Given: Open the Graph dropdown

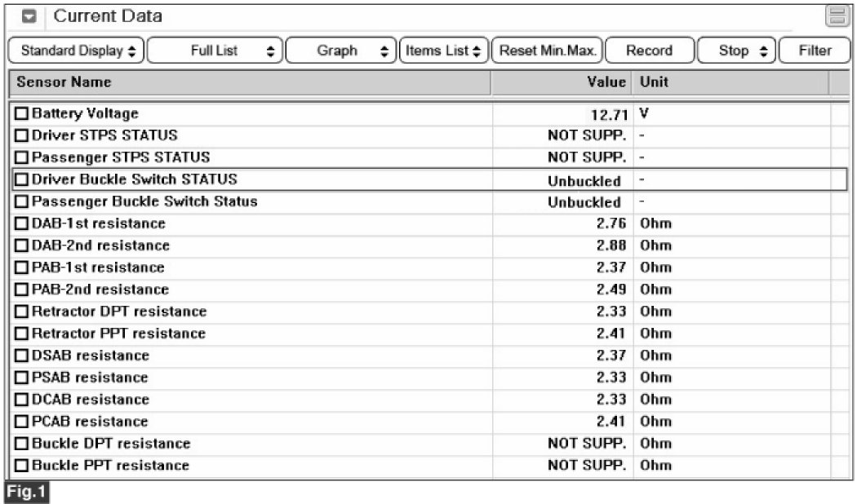Looking at the screenshot, I should [341, 51].
